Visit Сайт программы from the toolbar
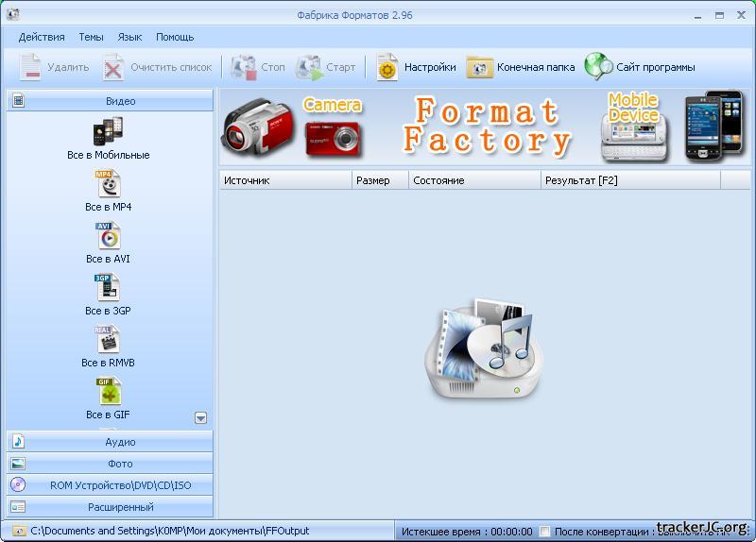756x542 pixels. point(640,67)
